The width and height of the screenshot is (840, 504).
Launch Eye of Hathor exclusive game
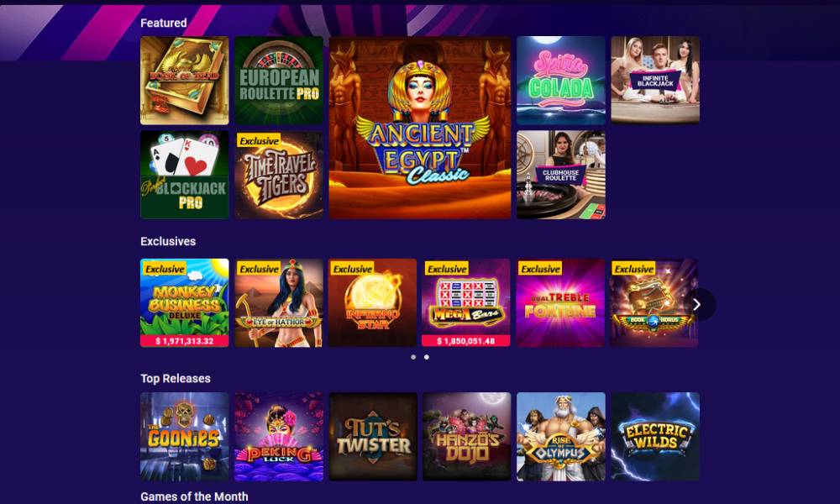279,302
